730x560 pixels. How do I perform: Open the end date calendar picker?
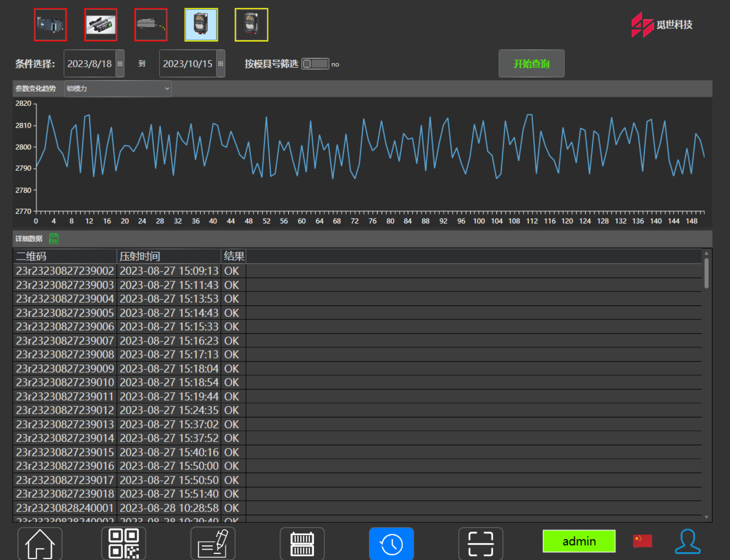point(221,64)
